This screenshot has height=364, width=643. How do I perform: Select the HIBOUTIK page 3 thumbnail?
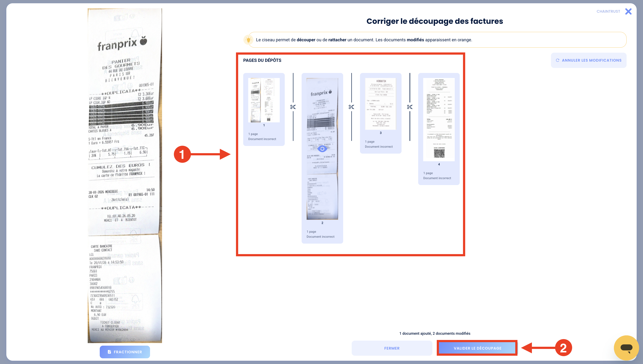point(381,104)
